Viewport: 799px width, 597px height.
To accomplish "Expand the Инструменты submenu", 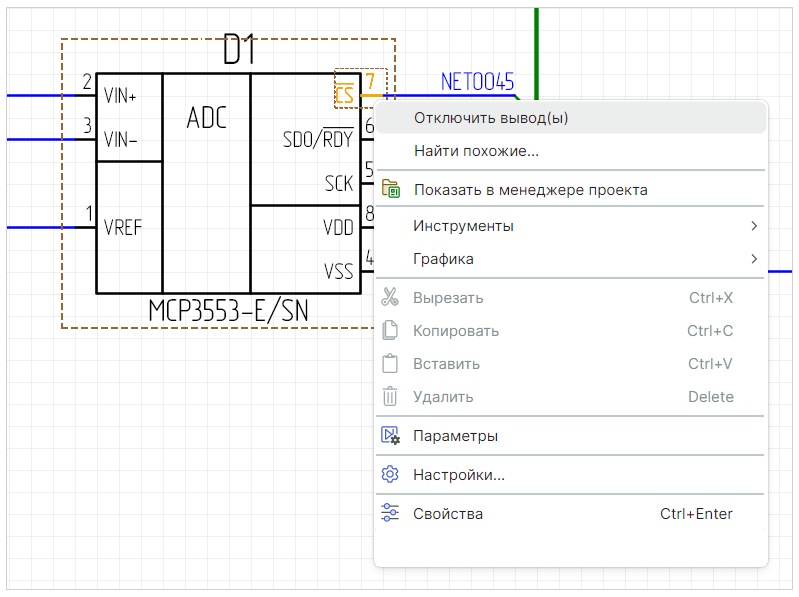I will (x=571, y=226).
